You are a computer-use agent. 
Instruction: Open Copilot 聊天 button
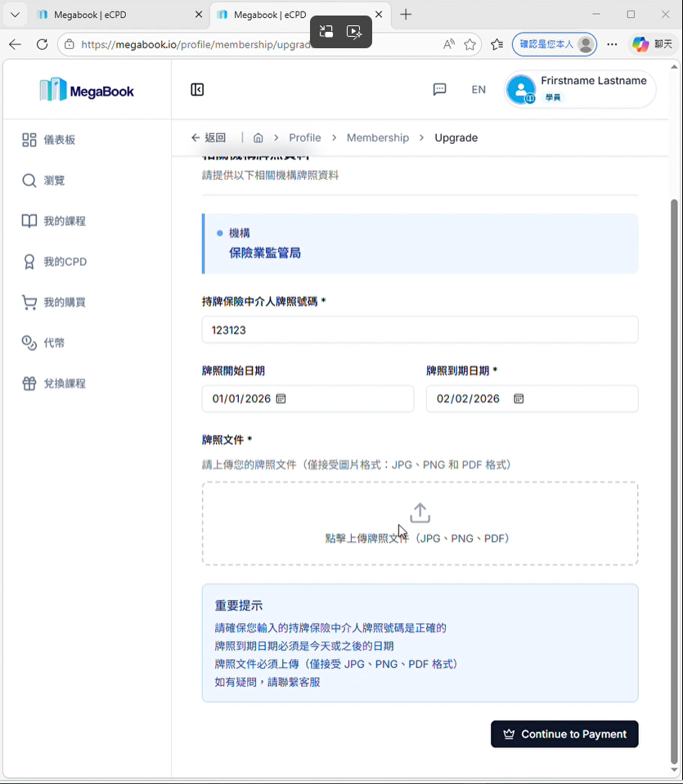653,44
